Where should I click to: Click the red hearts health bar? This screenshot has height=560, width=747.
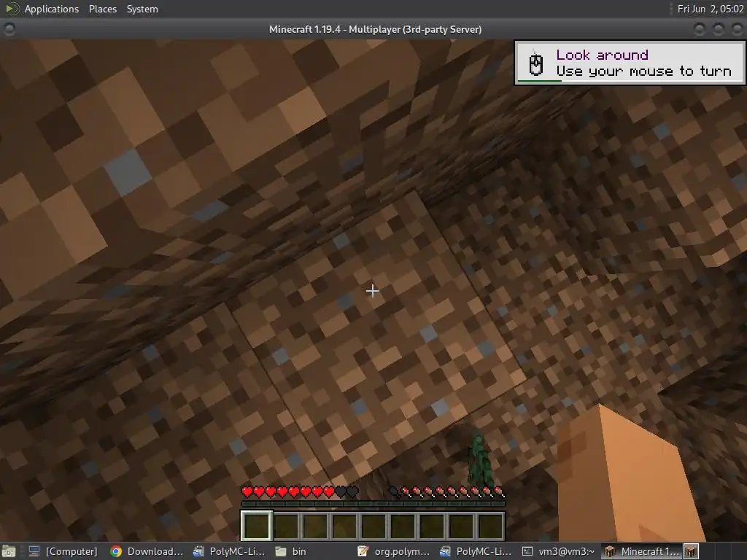click(x=300, y=492)
